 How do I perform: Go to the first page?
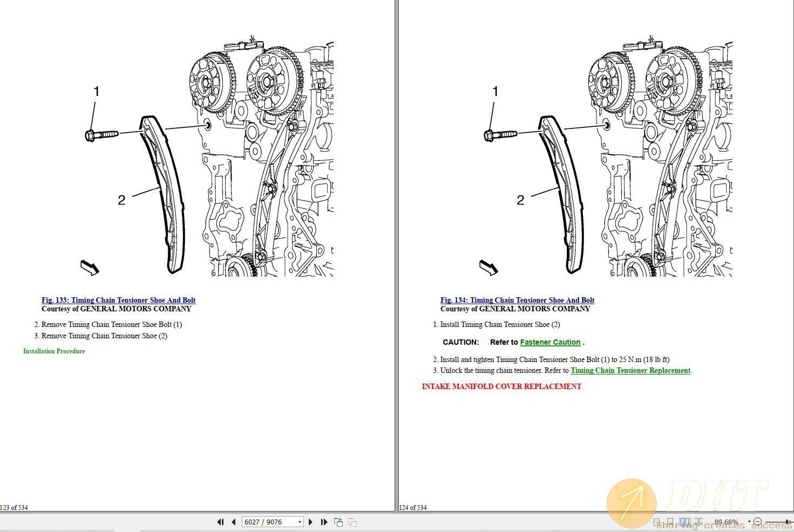(220, 522)
